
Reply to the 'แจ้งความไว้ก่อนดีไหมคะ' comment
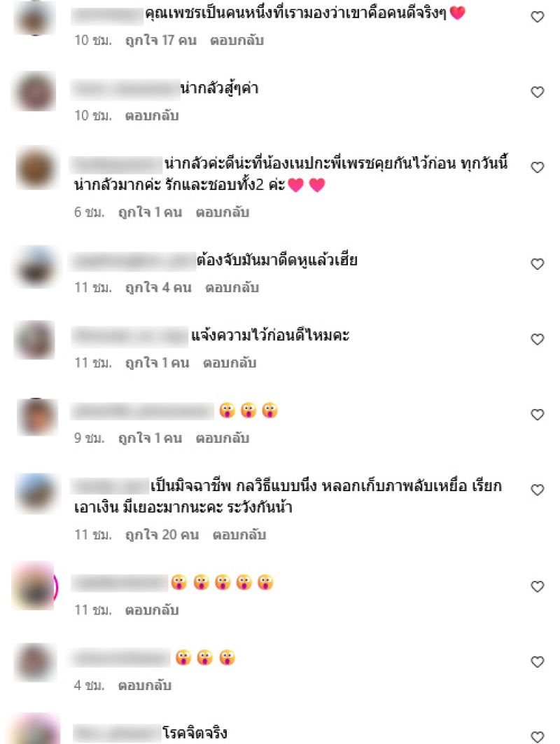click(230, 364)
